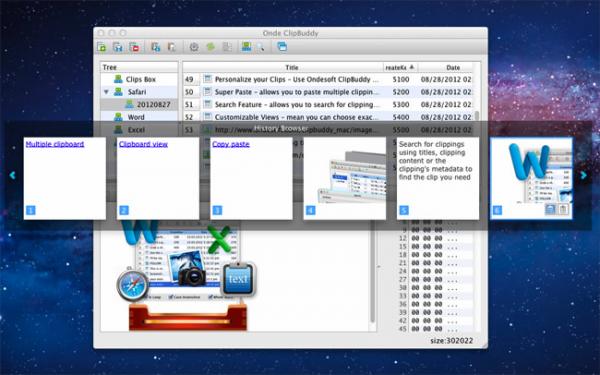Image resolution: width=600 pixels, height=375 pixels.
Task: Select the 20120827 folder in tree
Action: [153, 104]
